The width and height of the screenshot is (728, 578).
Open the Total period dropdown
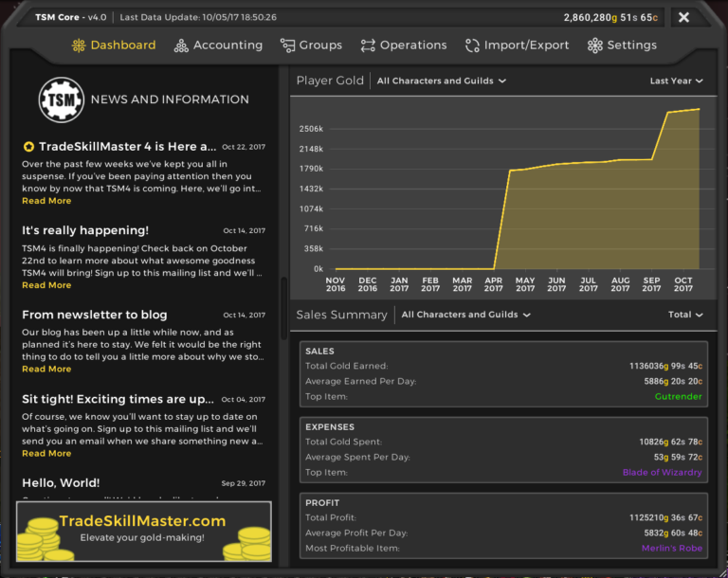[685, 315]
